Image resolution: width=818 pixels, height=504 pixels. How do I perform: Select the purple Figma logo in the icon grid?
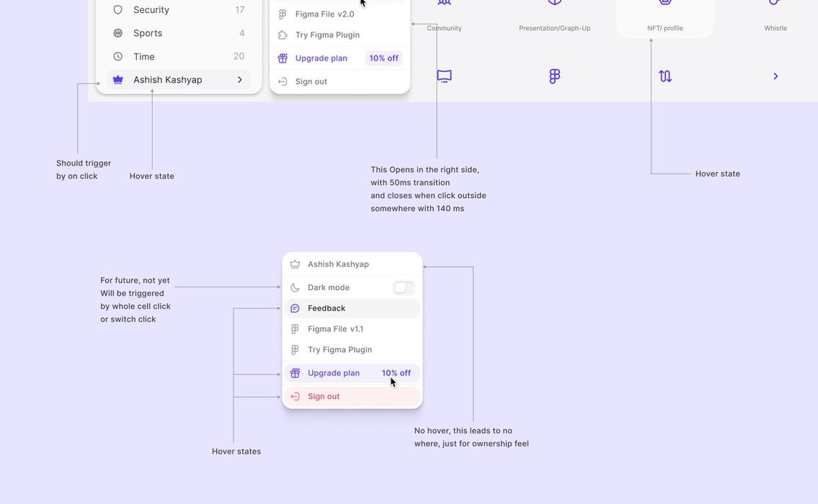click(x=554, y=76)
